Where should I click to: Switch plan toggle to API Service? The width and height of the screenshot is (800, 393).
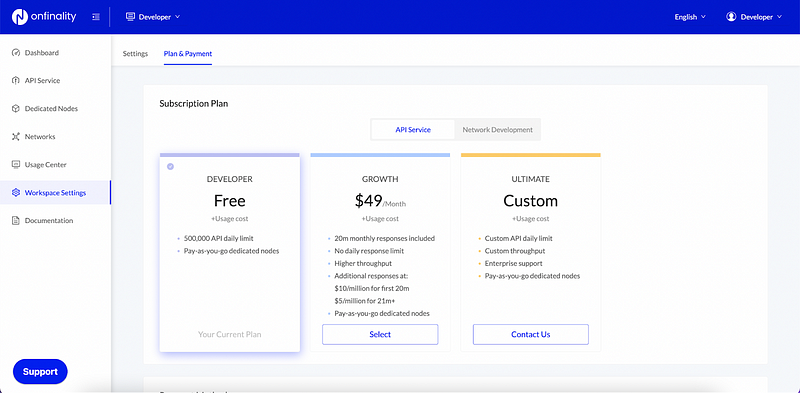tap(413, 130)
